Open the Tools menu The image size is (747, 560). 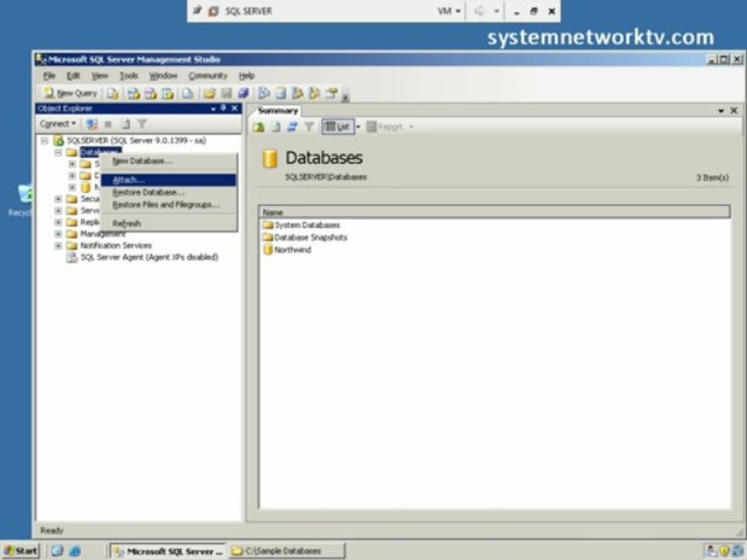128,75
